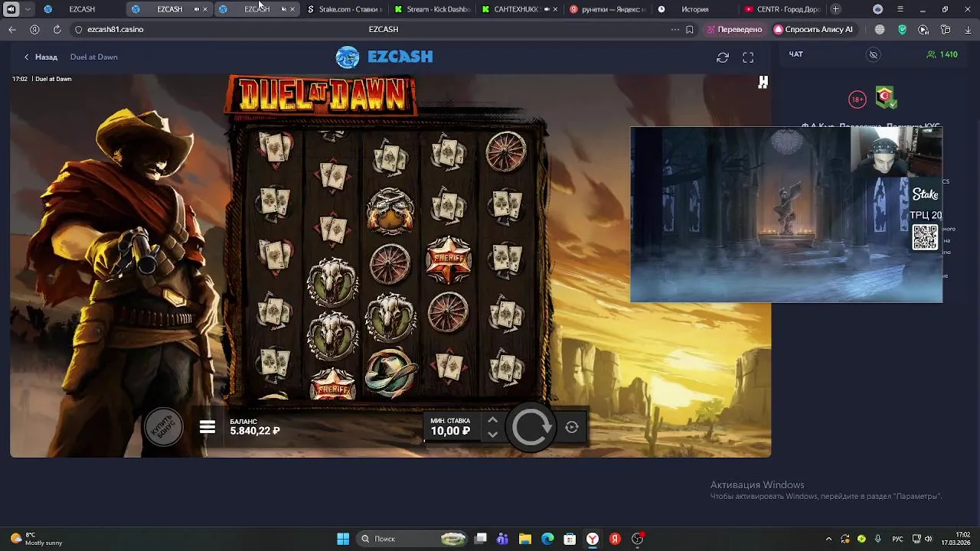Screen dimensions: 980x551
Task: Open the EZCASH logo home link
Action: point(384,57)
